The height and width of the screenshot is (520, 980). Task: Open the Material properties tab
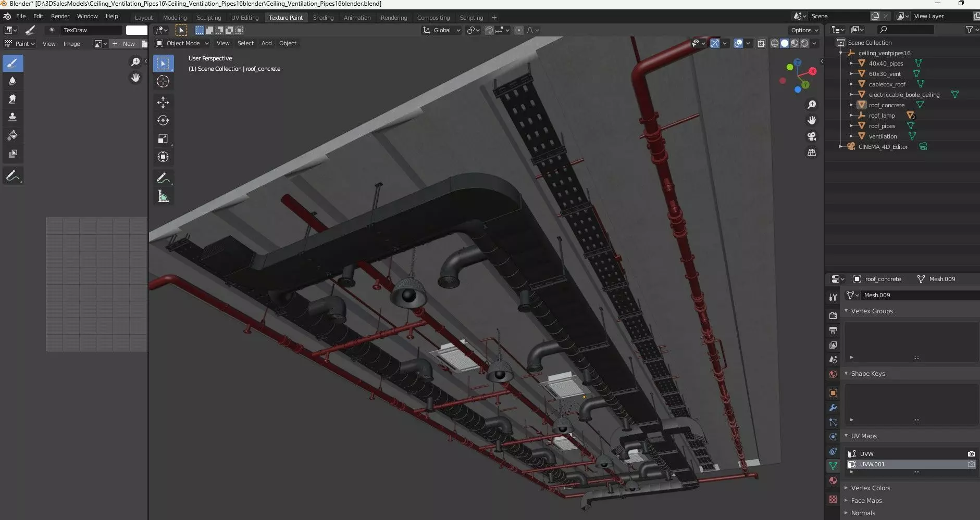click(x=833, y=480)
